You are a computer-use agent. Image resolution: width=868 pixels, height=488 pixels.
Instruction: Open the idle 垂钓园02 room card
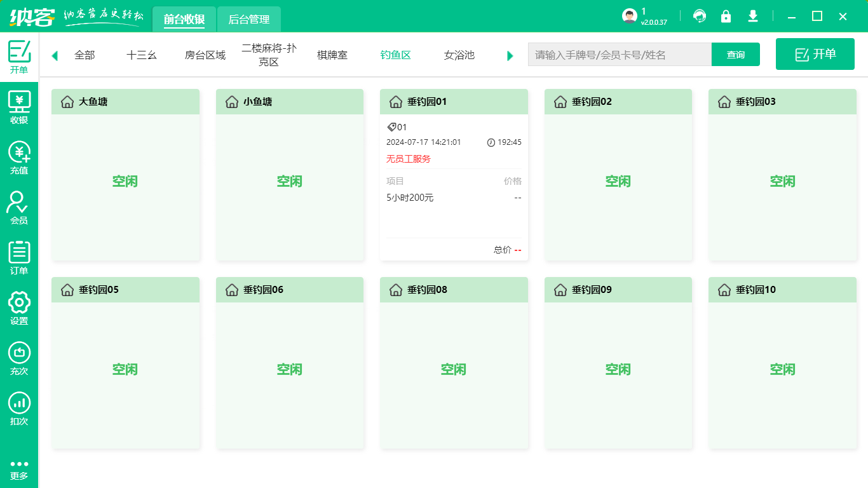(618, 175)
